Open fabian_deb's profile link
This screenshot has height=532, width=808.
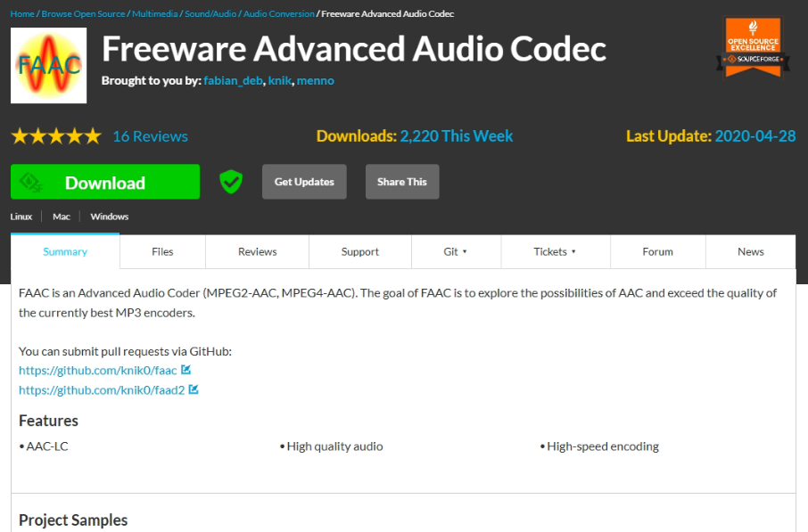[233, 81]
